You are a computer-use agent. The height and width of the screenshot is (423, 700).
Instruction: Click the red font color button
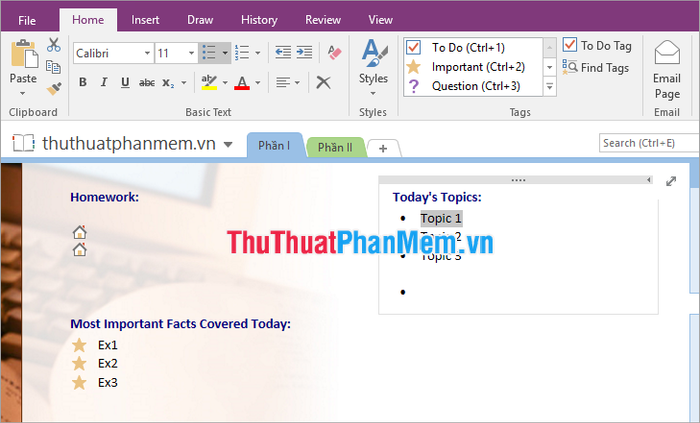pos(242,83)
